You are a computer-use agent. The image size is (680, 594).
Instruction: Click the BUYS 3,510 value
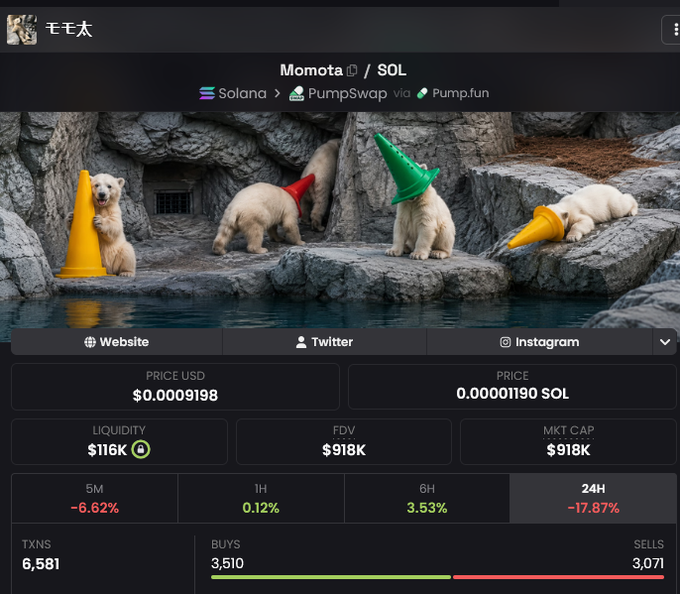tap(227, 564)
